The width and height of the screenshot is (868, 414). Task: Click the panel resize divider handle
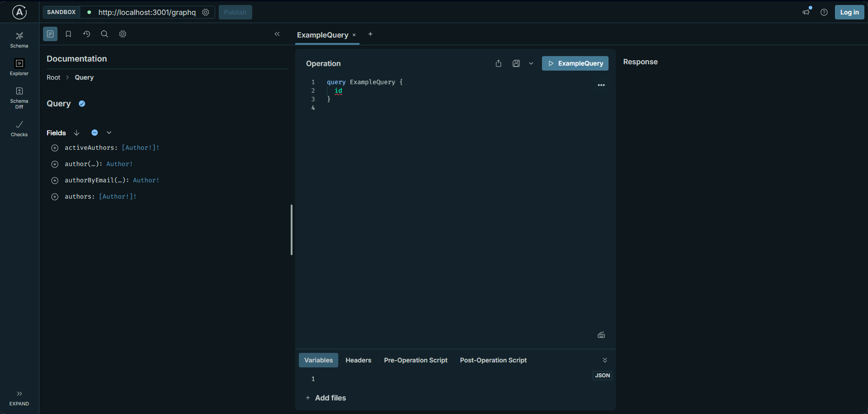click(292, 229)
